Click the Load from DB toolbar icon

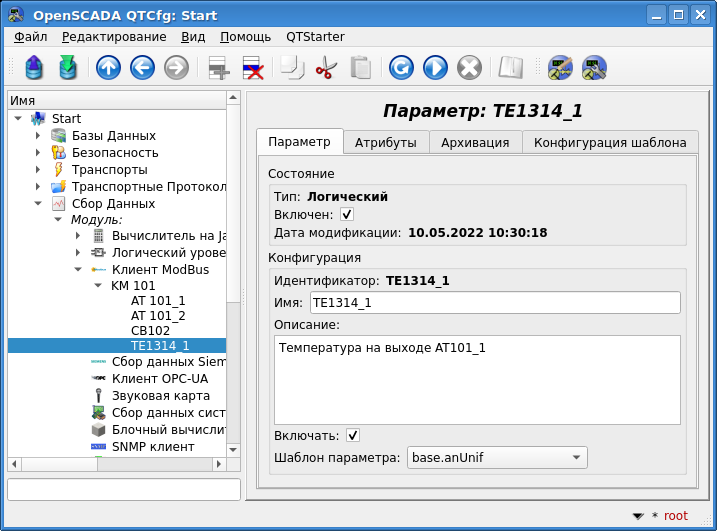35,67
